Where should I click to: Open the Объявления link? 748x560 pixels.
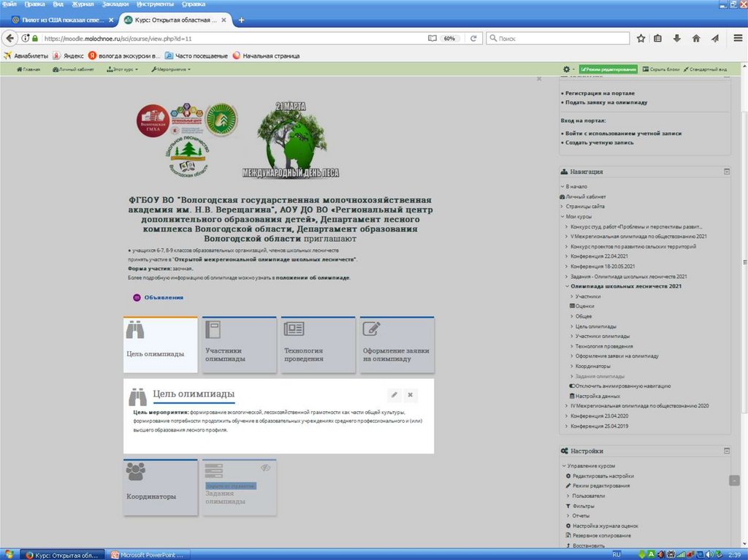pyautogui.click(x=163, y=297)
